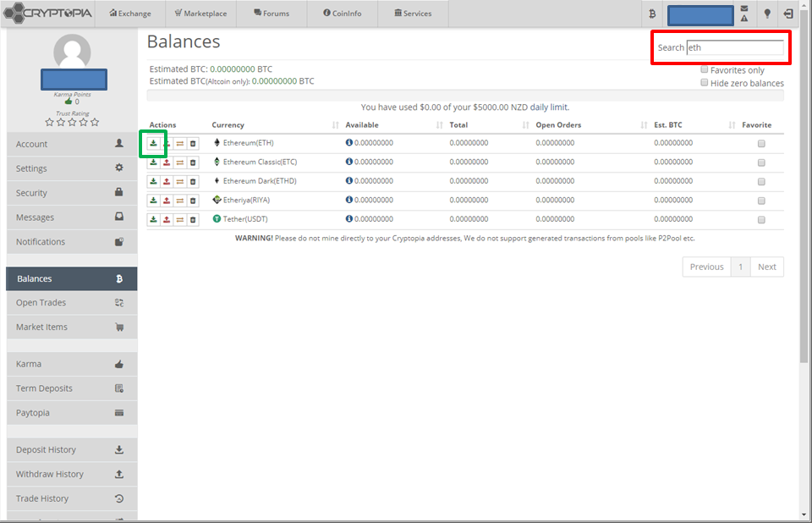Click trash icon in Ethereum Dark(ETHD) row

coord(193,181)
